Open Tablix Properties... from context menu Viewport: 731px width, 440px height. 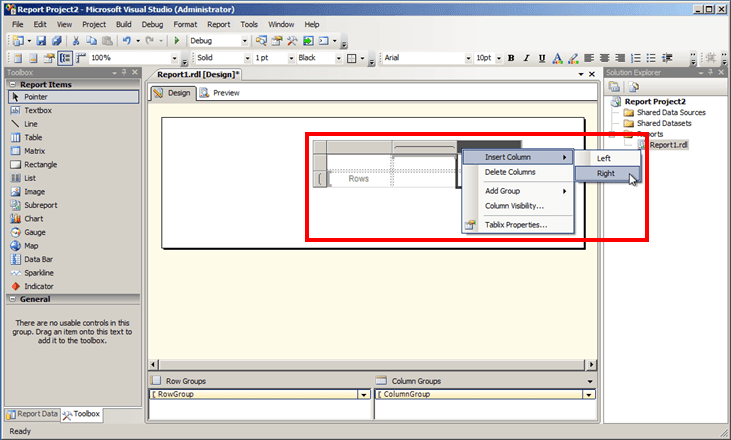tap(517, 225)
